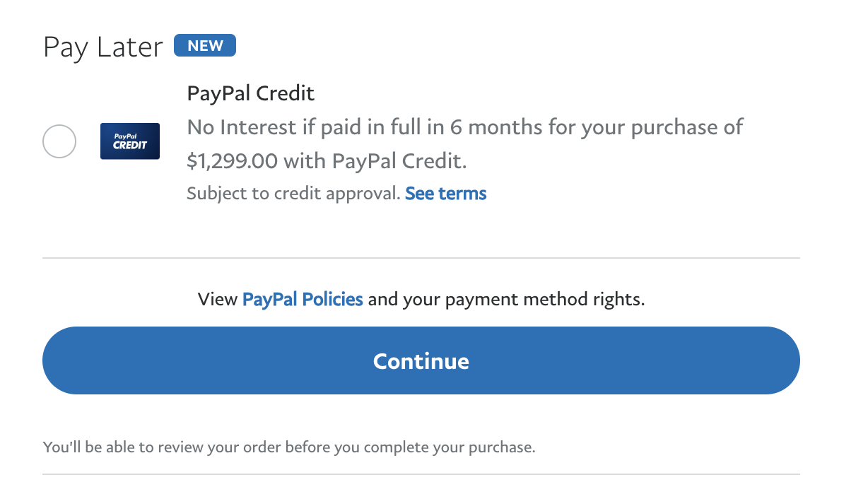Click the $1,299.00 purchase amount text
Viewport: 868px width, 499px height.
(x=232, y=161)
